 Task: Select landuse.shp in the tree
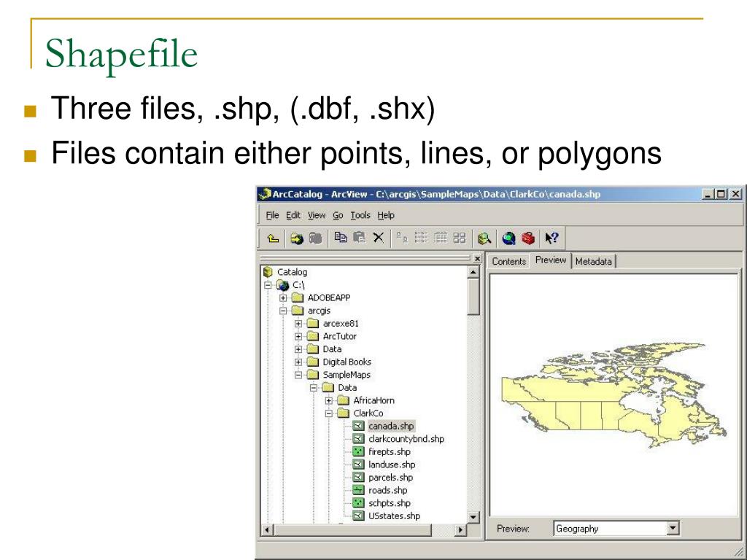[x=392, y=464]
